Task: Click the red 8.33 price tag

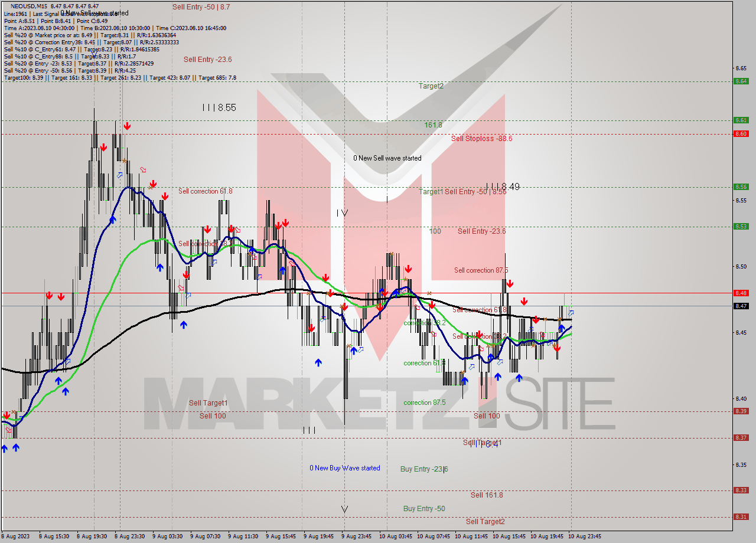Action: click(x=741, y=490)
